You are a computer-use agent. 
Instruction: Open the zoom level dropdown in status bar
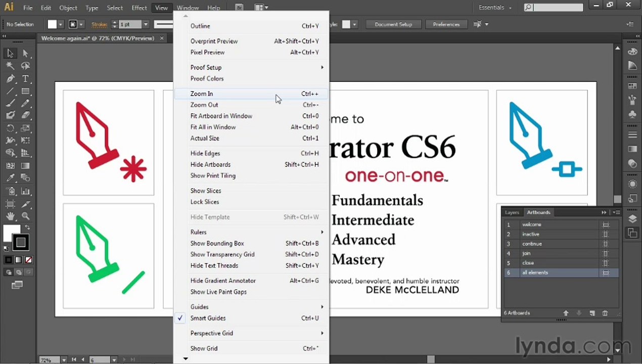64,360
